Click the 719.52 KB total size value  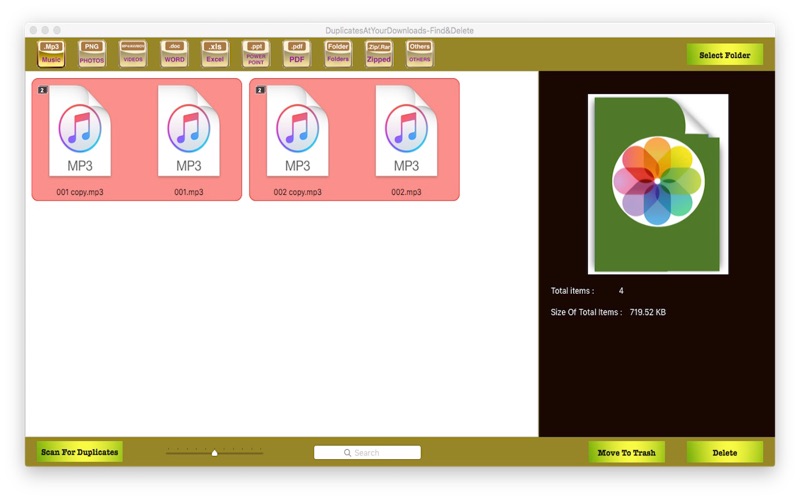pos(647,312)
